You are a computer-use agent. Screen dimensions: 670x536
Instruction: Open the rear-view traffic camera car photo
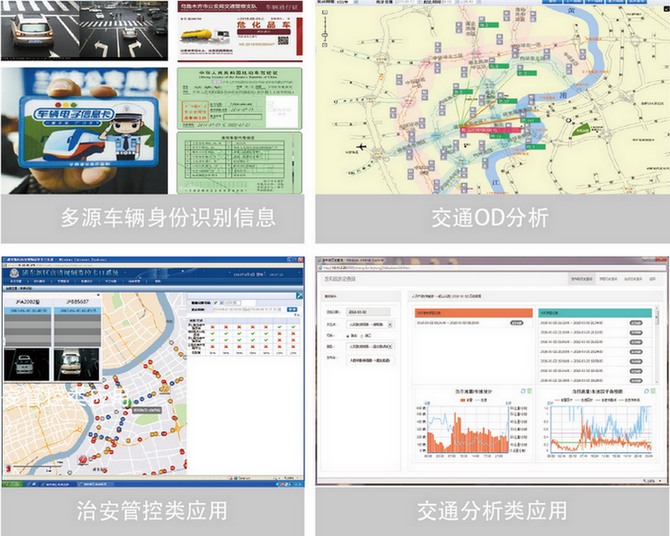coord(40,30)
